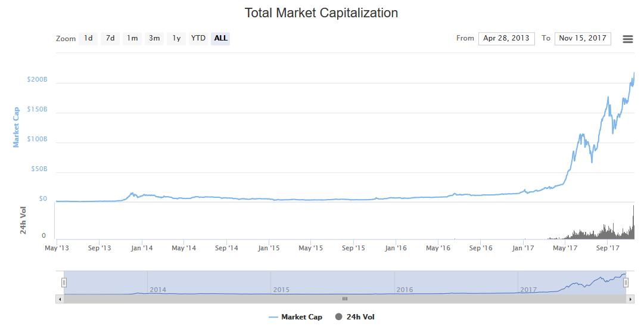Image resolution: width=644 pixels, height=326 pixels.
Task: Toggle the 24h Vol series in legend
Action: coord(360,317)
